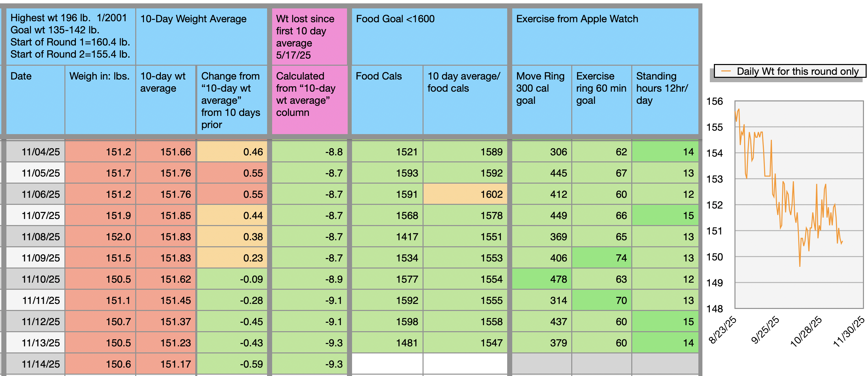Click the Move Ring value 478
Viewport: 868px width, 376px height.
[x=542, y=279]
